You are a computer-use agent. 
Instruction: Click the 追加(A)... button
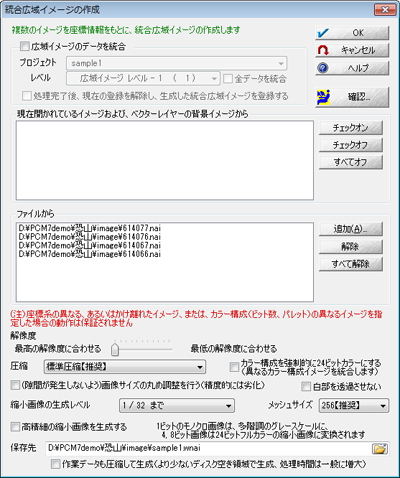351,229
